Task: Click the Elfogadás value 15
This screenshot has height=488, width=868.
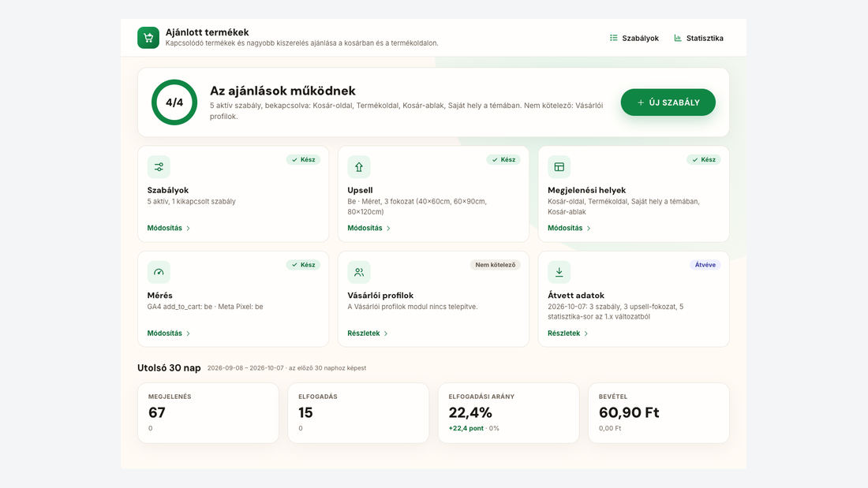Action: (x=305, y=412)
